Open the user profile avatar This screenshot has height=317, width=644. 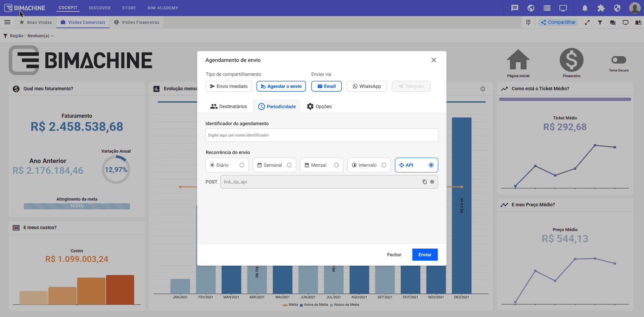[x=635, y=8]
